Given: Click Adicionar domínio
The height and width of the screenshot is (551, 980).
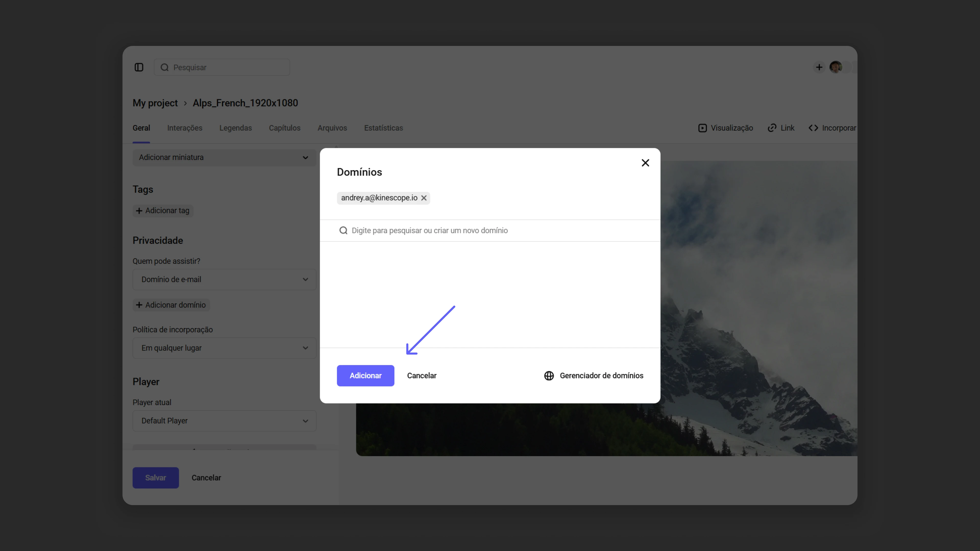Looking at the screenshot, I should [171, 305].
